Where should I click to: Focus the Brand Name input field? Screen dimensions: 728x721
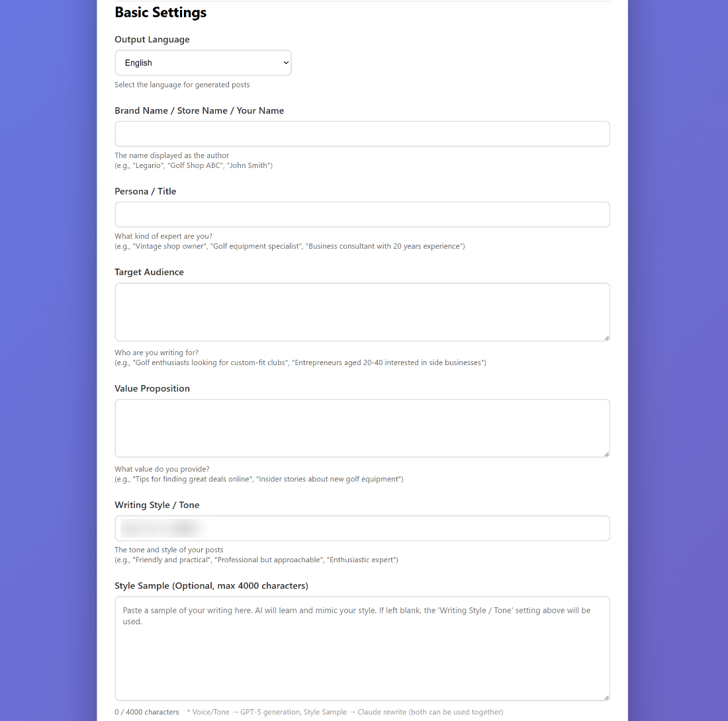coord(362,134)
